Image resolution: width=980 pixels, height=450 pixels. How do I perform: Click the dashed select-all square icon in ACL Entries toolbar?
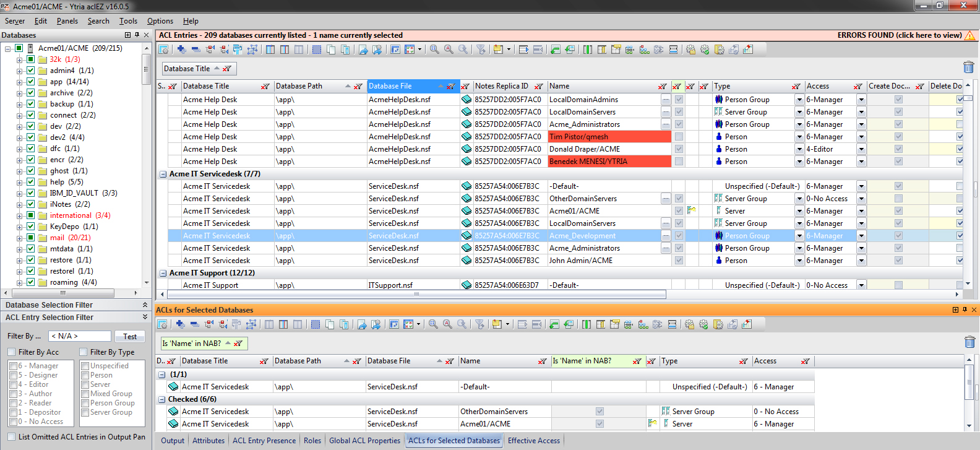tap(317, 50)
